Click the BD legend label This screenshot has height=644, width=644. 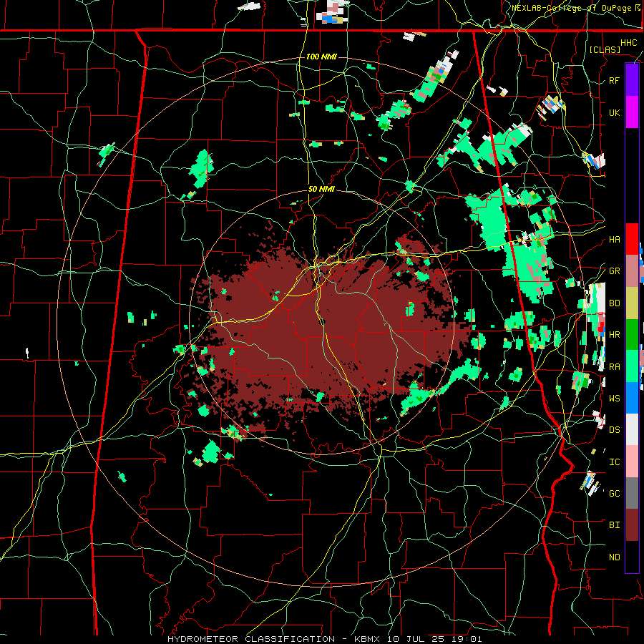pyautogui.click(x=614, y=303)
